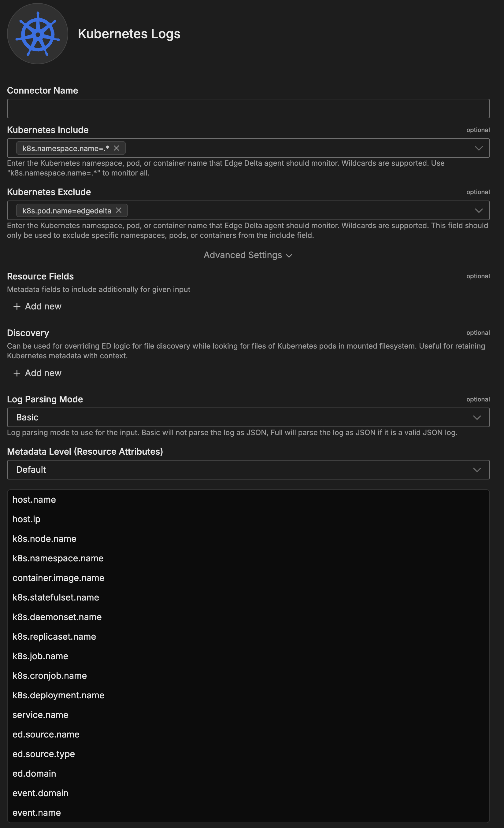Select service.name attribute entry

(40, 715)
